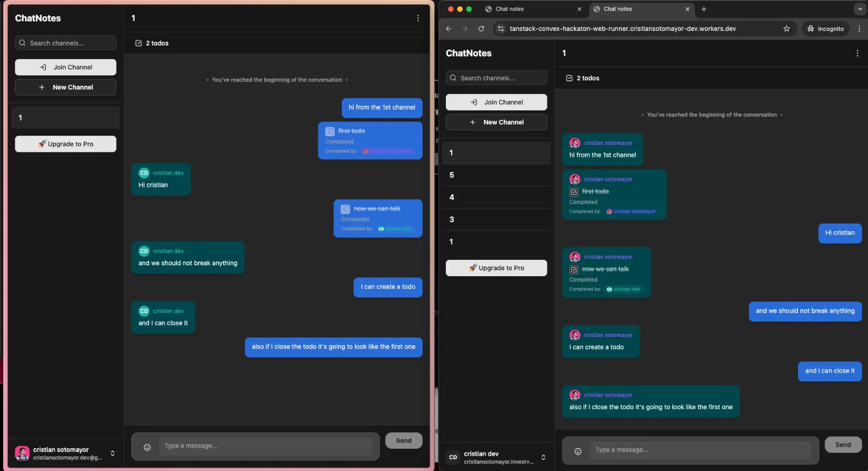Toggle 'first todo' checkbox in left window
The height and width of the screenshot is (471, 868).
click(330, 131)
